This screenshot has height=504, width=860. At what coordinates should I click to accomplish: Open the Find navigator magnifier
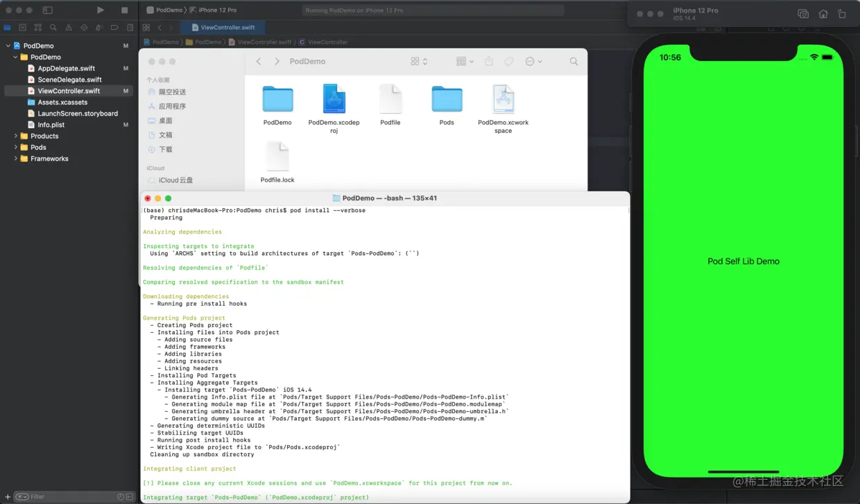[x=53, y=28]
